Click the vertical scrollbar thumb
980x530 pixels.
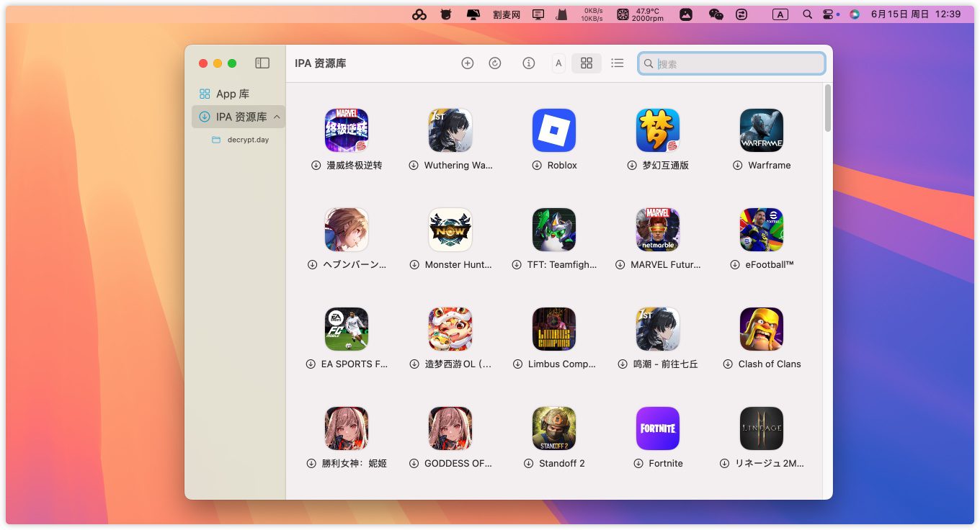pos(828,108)
